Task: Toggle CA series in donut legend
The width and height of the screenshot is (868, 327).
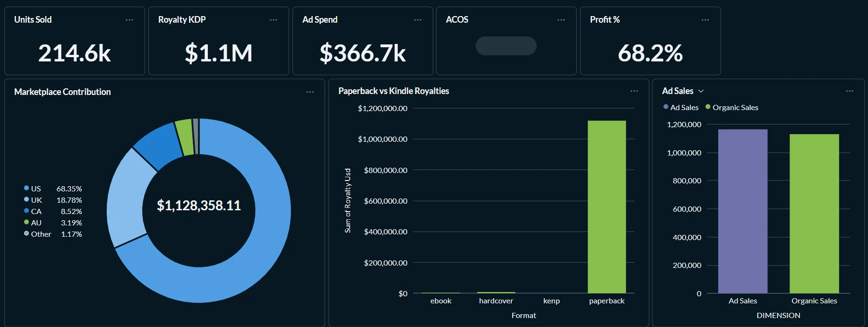Action: pyautogui.click(x=33, y=211)
